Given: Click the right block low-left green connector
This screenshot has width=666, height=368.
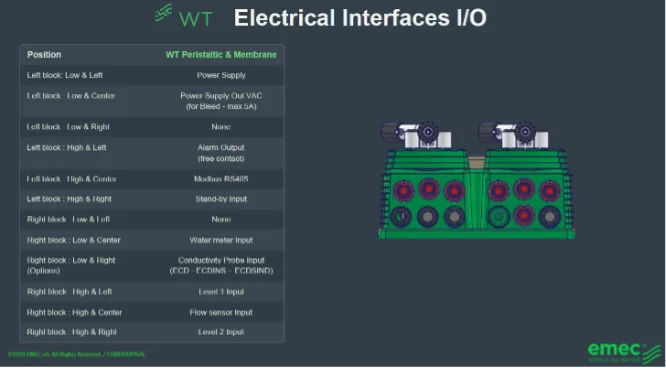Looking at the screenshot, I should 499,216.
